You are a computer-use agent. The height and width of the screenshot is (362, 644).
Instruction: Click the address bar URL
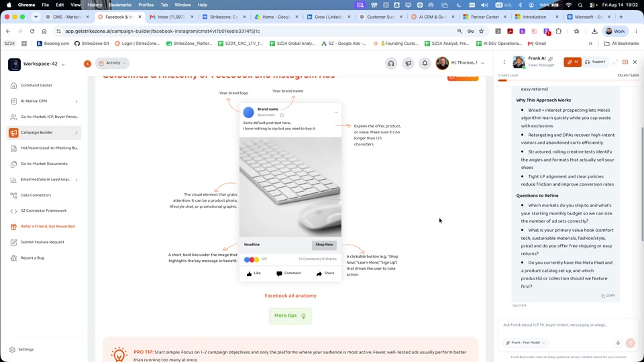pos(162,32)
